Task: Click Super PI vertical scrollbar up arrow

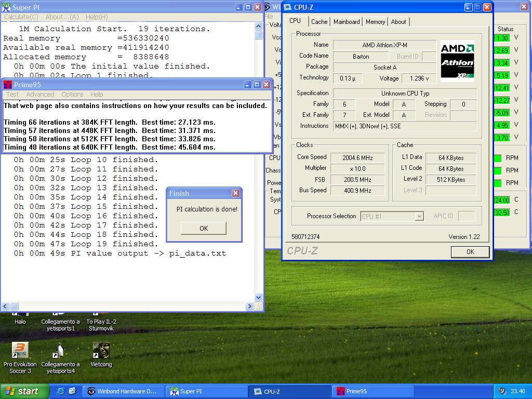Action: pos(259,26)
